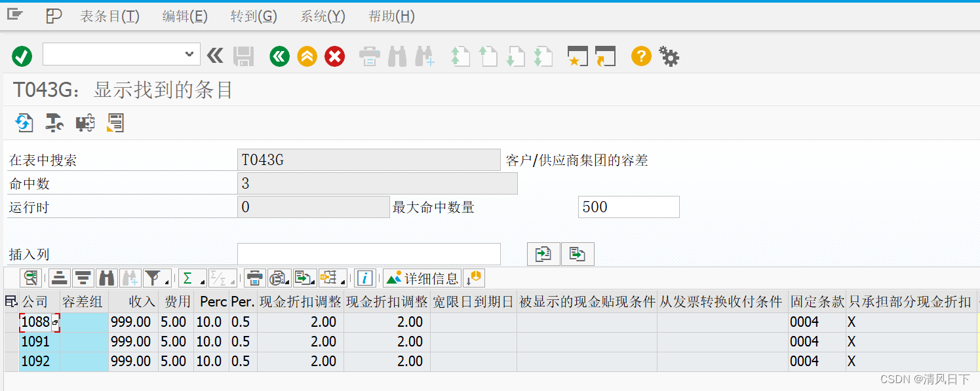Print the list via grid print icon
980x391 pixels.
[x=254, y=278]
